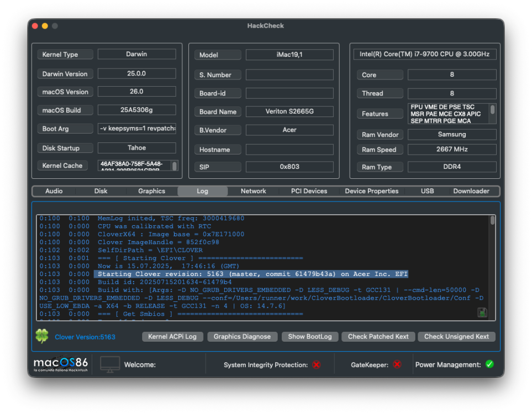The width and height of the screenshot is (532, 414).
Task: Open the Disk tab
Action: tap(101, 191)
